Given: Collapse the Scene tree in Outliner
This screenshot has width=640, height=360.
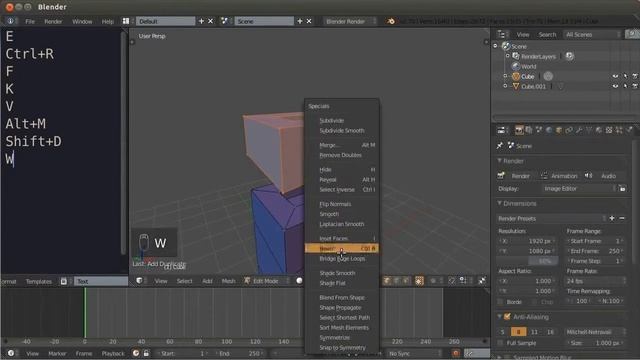Looking at the screenshot, I should coord(496,46).
